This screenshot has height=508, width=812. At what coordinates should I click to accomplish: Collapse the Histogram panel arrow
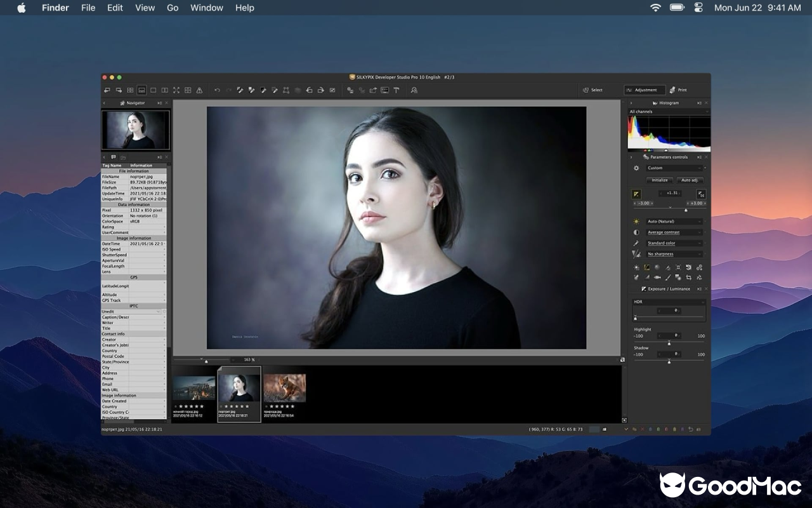[631, 103]
